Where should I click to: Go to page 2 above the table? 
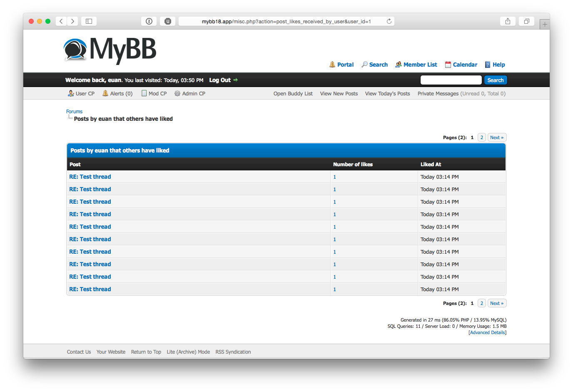point(482,137)
